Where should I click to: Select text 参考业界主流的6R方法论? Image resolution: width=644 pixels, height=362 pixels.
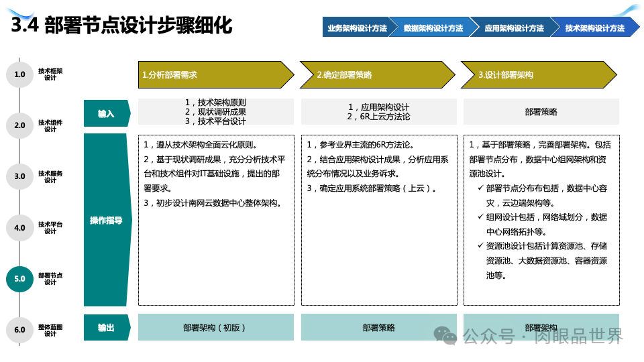point(367,145)
